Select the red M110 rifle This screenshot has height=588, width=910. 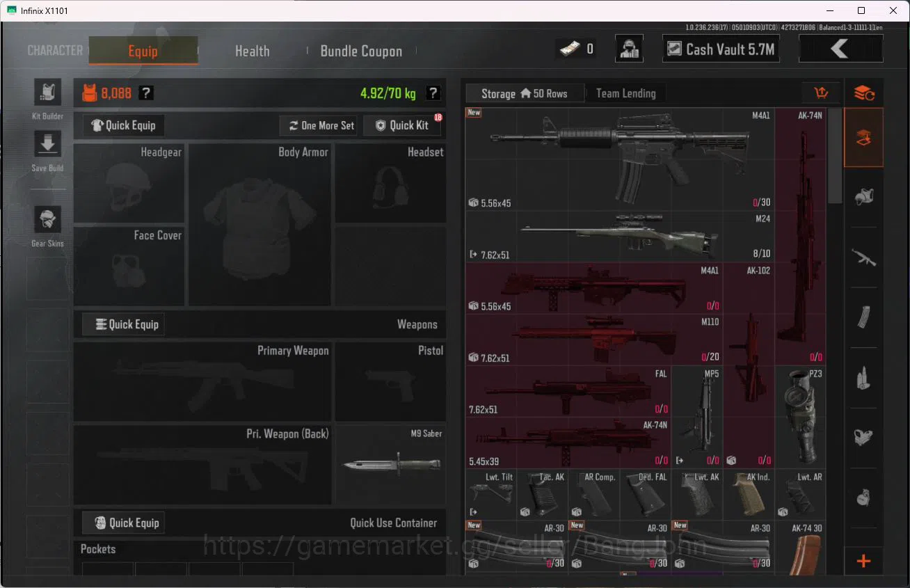594,340
